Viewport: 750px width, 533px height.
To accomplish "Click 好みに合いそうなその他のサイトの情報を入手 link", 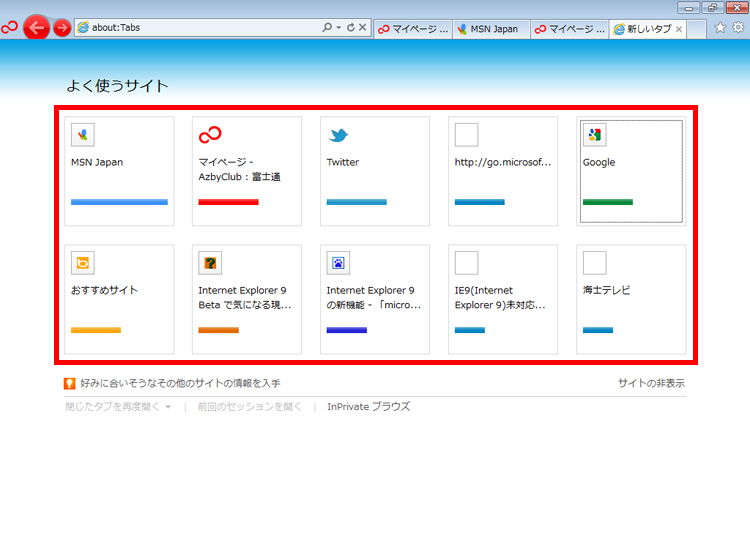I will (x=180, y=383).
